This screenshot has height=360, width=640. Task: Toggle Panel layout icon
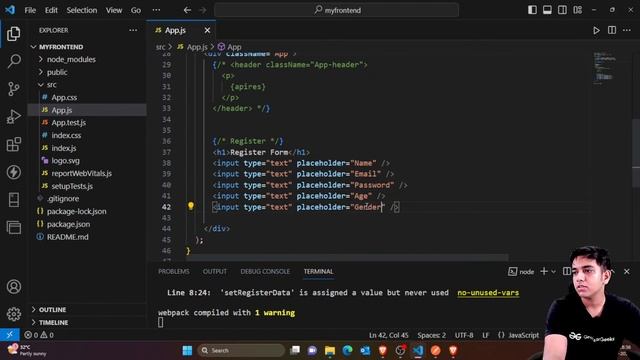547,10
